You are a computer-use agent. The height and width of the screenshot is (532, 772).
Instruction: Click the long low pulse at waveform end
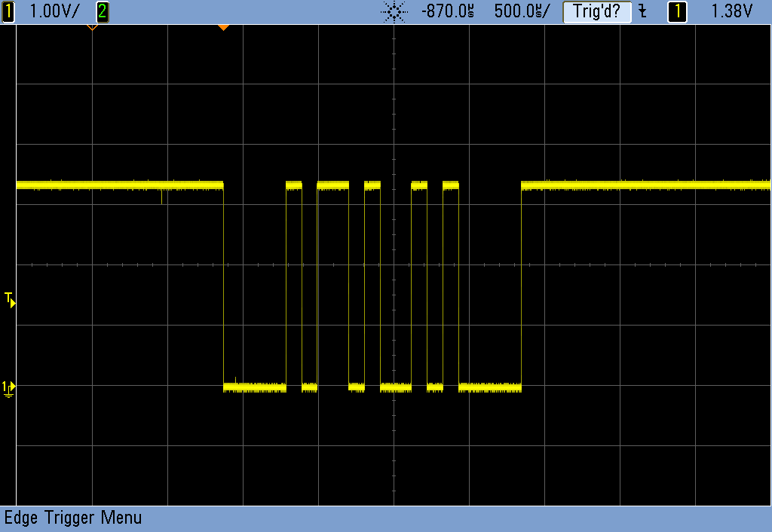click(x=490, y=387)
